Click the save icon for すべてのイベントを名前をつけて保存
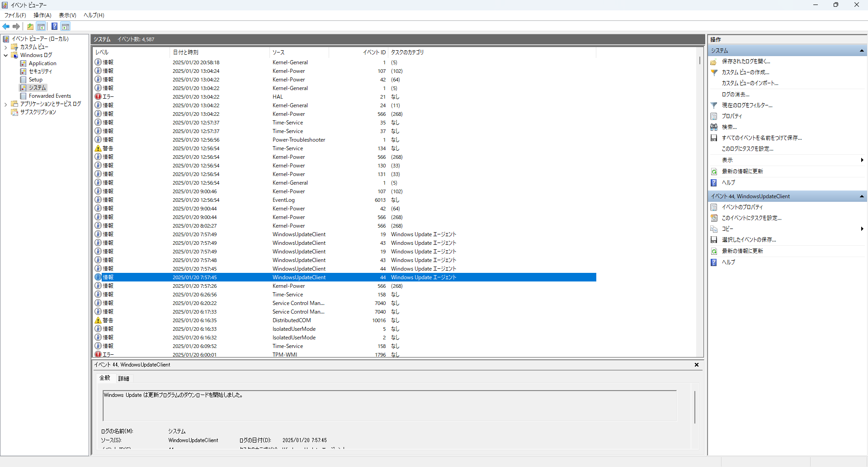Screen dimensions: 868x467 (714, 138)
